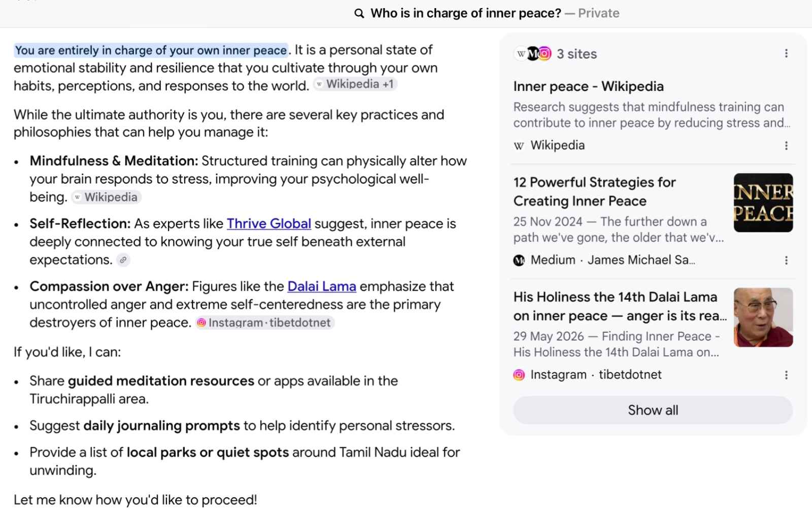Open the options menu for Instagram tibetdotnet result

(x=786, y=375)
